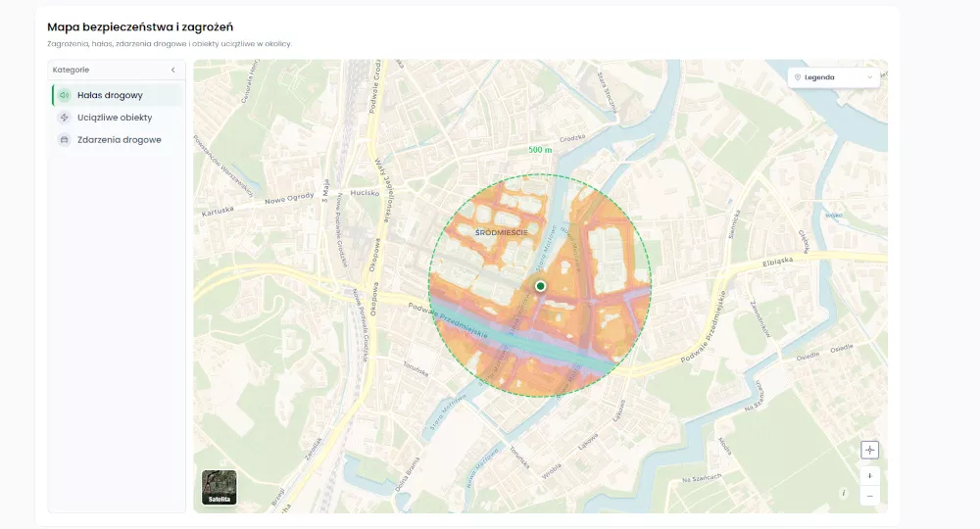Viewport: 980px width, 529px height.
Task: Click the lightning icon beside Uciążliwe obiekty
Action: (64, 118)
